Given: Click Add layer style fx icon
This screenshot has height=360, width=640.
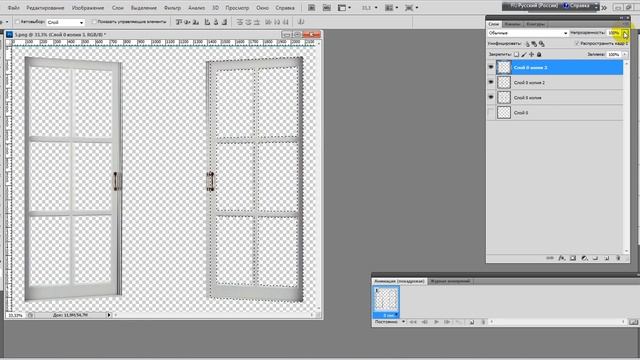Looking at the screenshot, I should [x=562, y=258].
